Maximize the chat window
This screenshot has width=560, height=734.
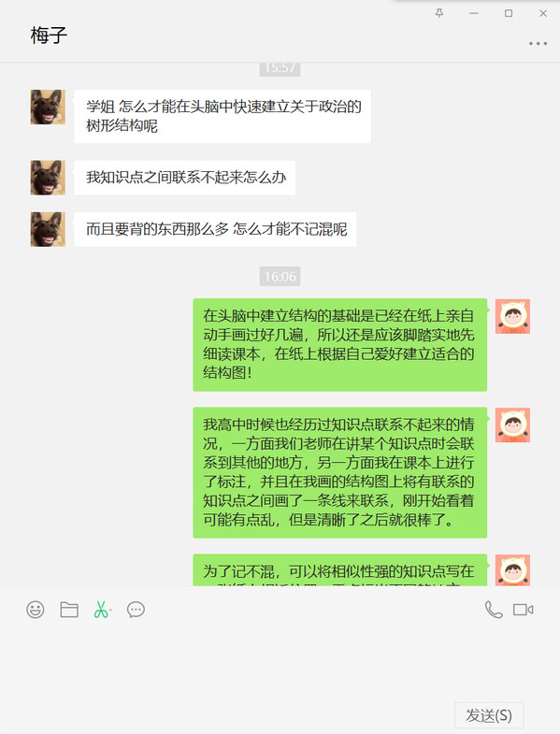pyautogui.click(x=509, y=13)
